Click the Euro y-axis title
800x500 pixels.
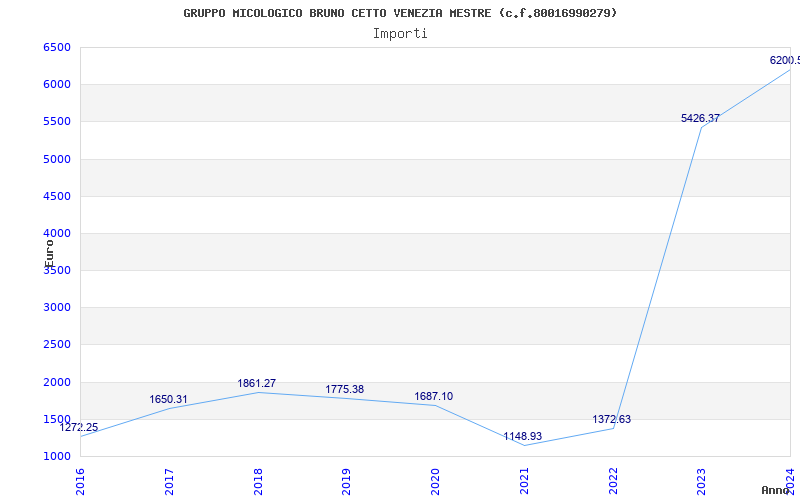click(49, 254)
